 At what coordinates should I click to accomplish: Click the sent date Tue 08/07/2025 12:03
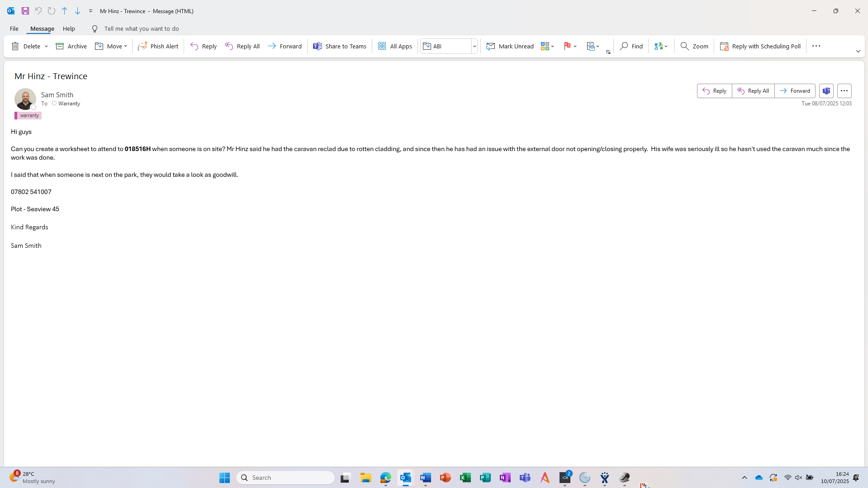tap(826, 104)
